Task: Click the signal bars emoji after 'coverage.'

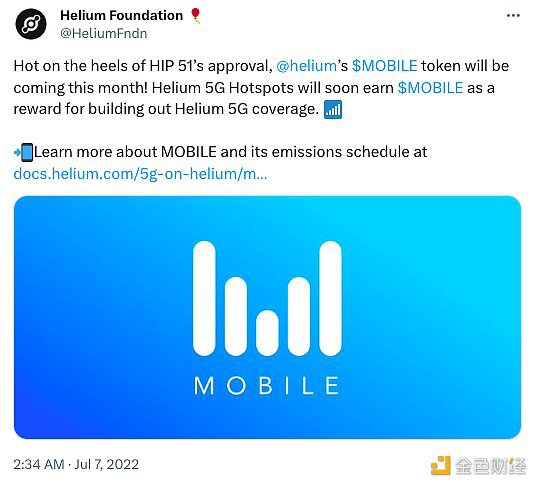Action: pyautogui.click(x=333, y=110)
